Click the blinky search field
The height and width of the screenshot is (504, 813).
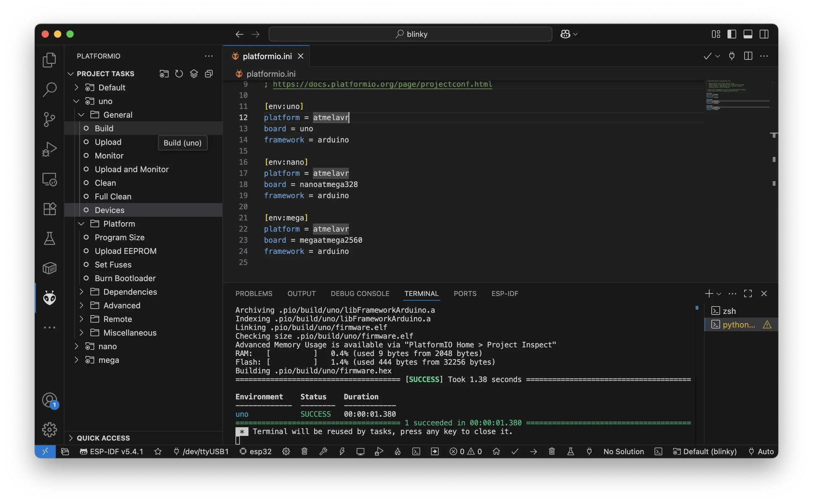click(410, 34)
